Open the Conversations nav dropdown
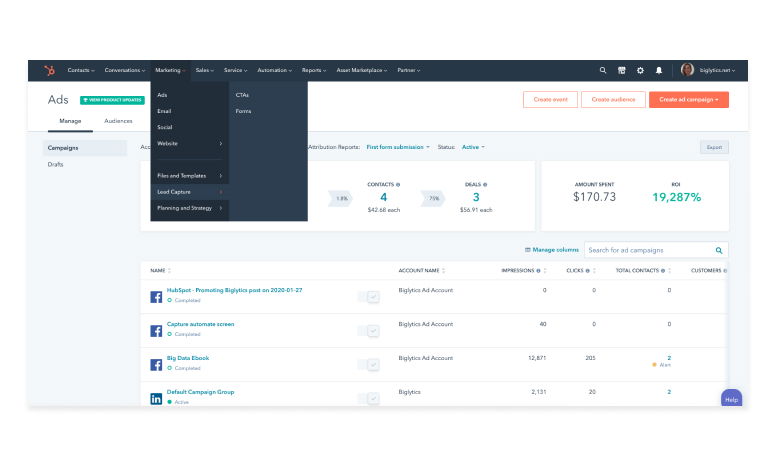 (125, 70)
